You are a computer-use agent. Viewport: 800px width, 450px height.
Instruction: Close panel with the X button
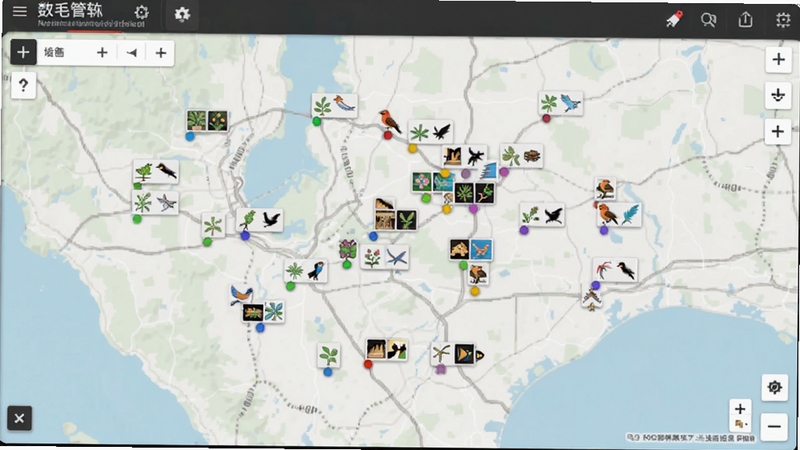tap(19, 418)
